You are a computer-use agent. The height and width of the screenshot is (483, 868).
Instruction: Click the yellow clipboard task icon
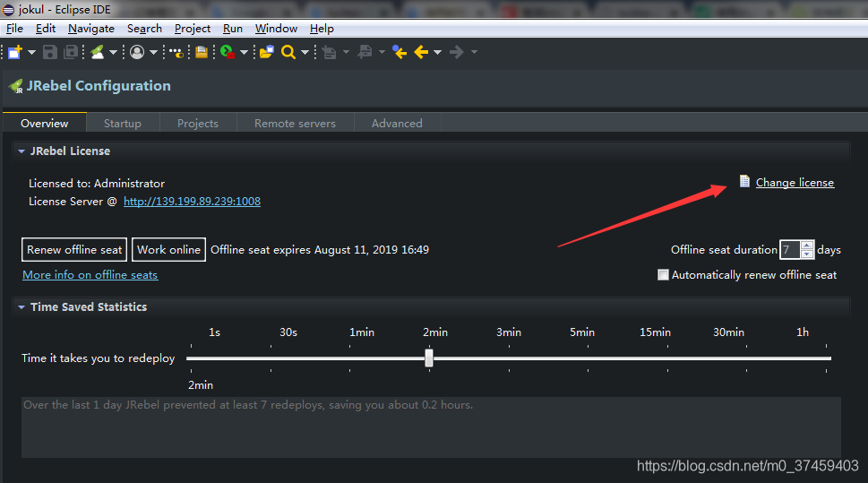pyautogui.click(x=202, y=52)
